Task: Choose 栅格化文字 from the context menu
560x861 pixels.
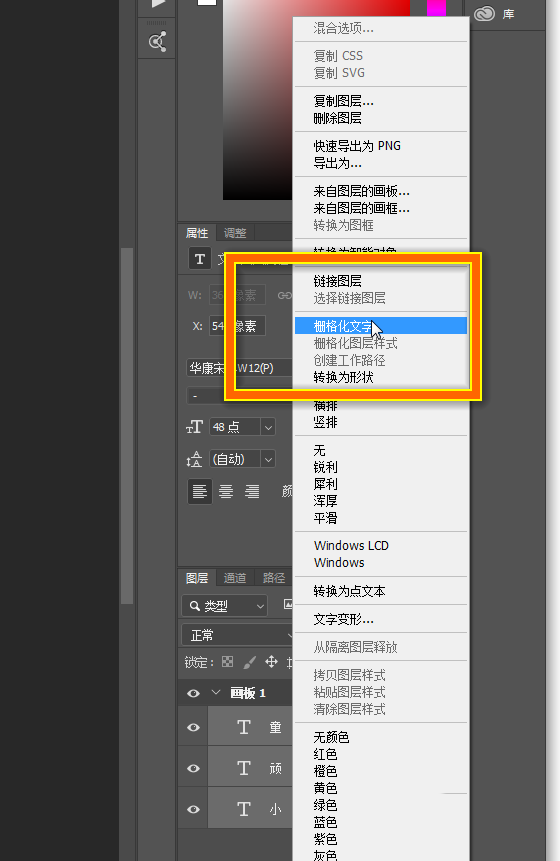Action: point(381,326)
